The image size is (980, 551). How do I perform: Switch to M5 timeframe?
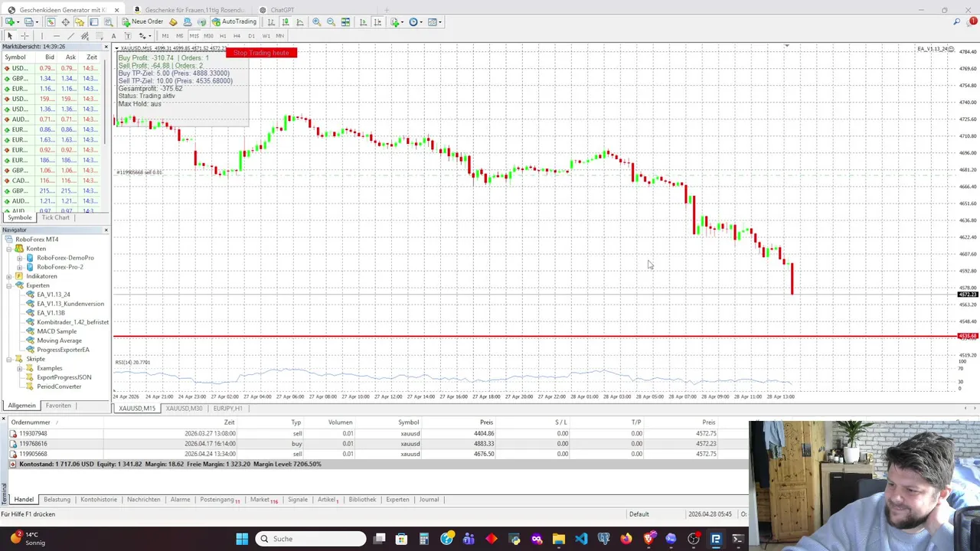179,36
